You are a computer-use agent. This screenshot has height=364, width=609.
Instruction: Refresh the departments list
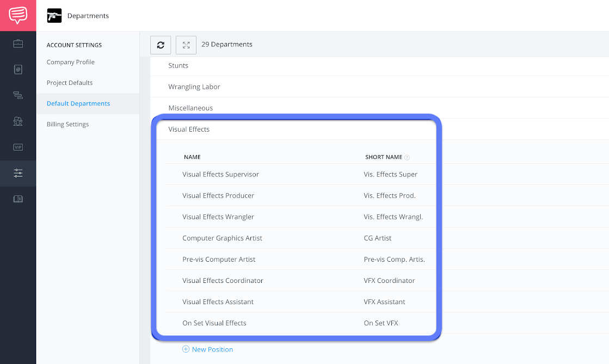click(161, 45)
